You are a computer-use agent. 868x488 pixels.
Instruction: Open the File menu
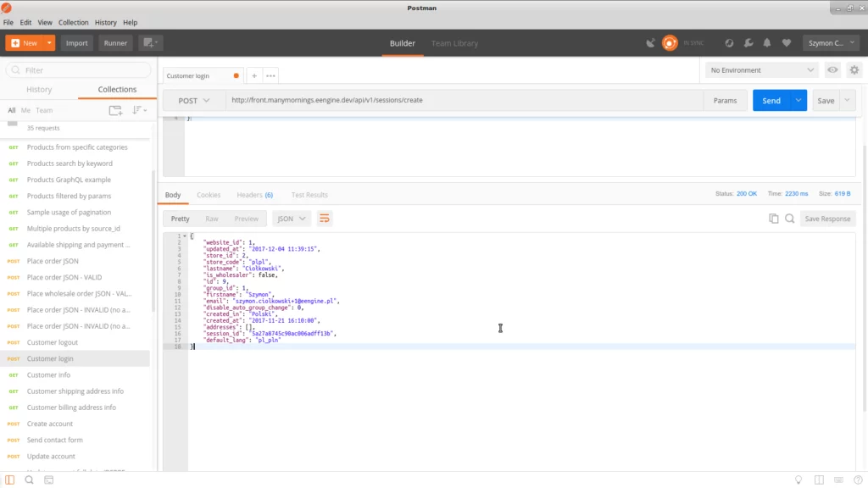[x=8, y=23]
